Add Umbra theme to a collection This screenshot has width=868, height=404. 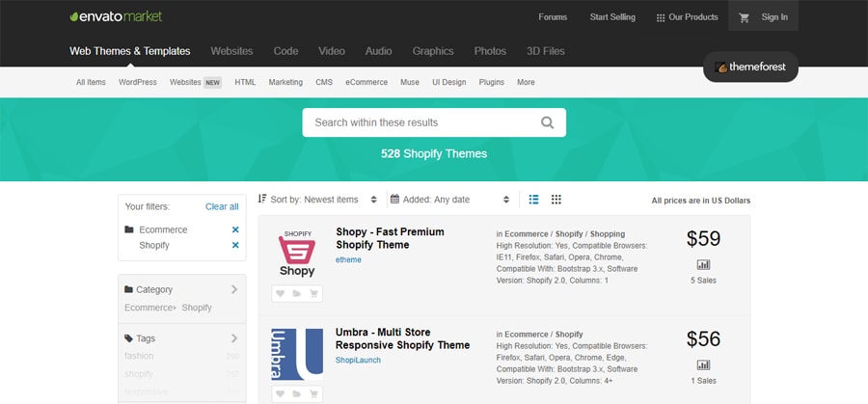297,394
